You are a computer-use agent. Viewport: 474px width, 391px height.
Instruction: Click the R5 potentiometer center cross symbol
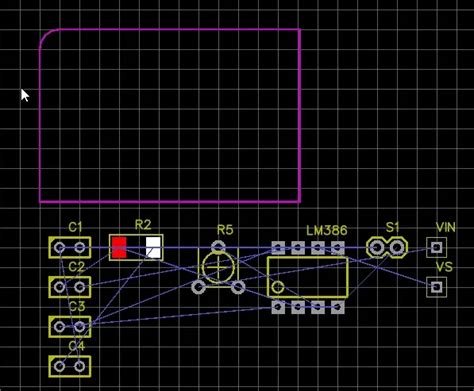point(218,268)
